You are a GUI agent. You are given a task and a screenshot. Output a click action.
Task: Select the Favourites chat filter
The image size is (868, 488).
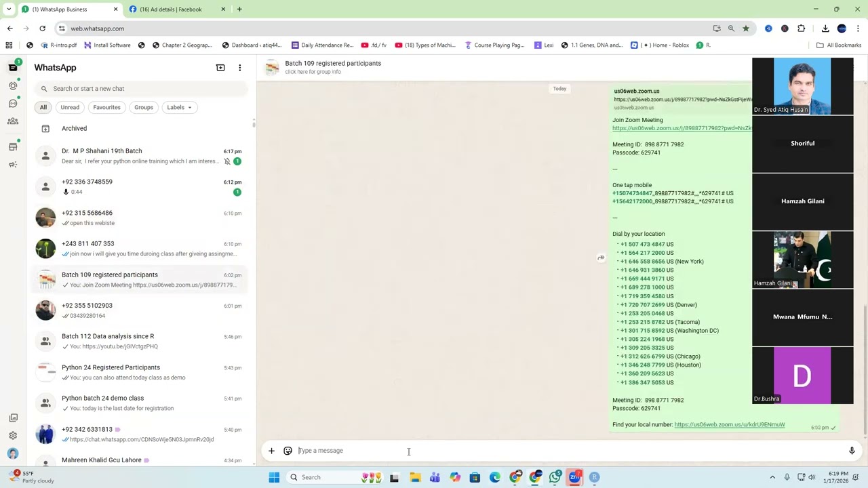106,107
